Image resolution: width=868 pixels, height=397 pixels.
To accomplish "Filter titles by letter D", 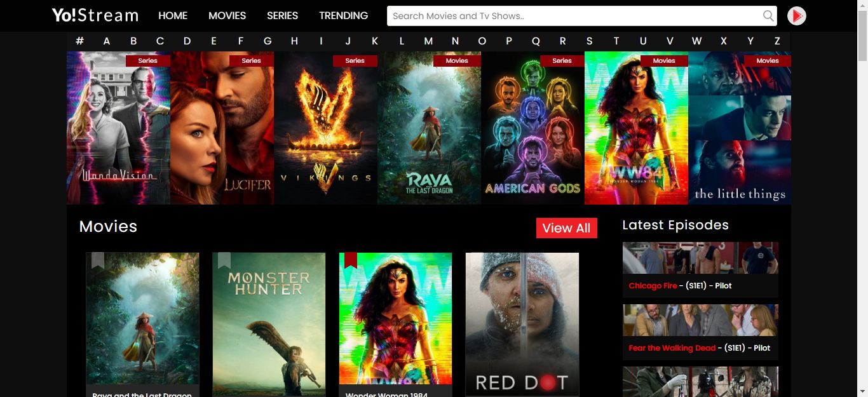I will click(x=187, y=41).
